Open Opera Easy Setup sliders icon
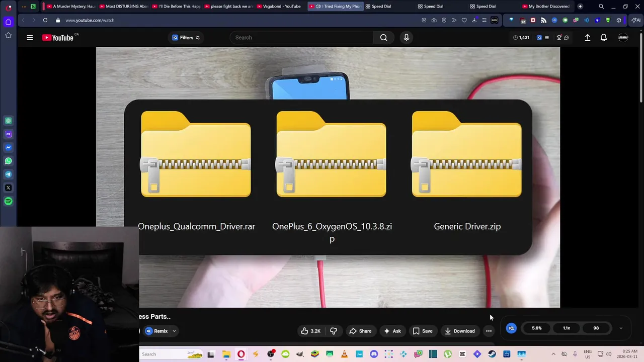644x362 pixels. tap(484, 20)
